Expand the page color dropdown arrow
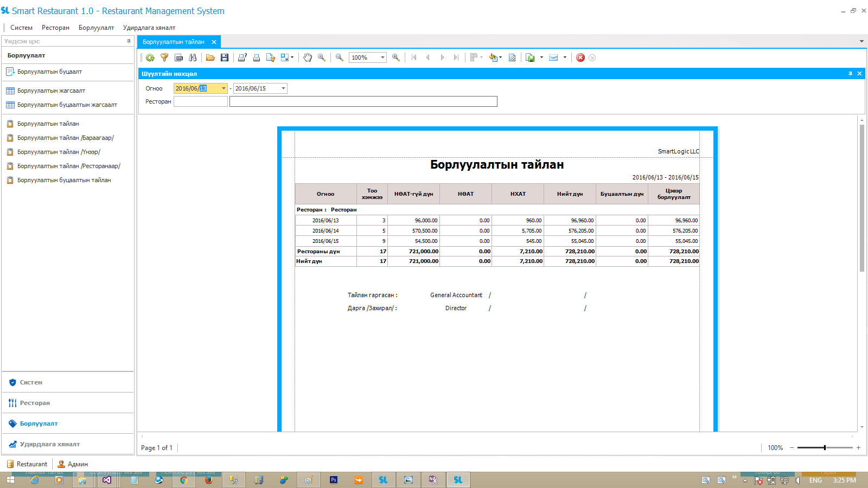 coord(500,57)
